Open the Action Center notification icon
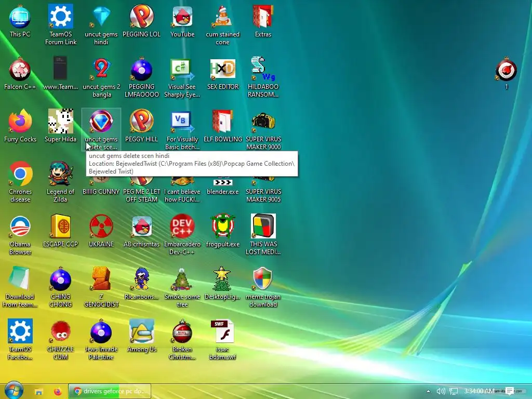This screenshot has width=532, height=399. coord(510,391)
